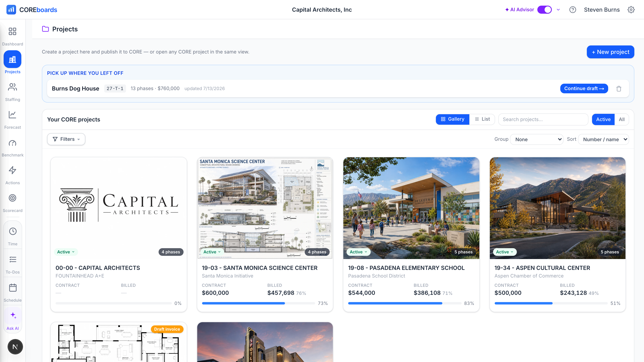
Task: Click Burns Dog House draft name
Action: (75, 88)
